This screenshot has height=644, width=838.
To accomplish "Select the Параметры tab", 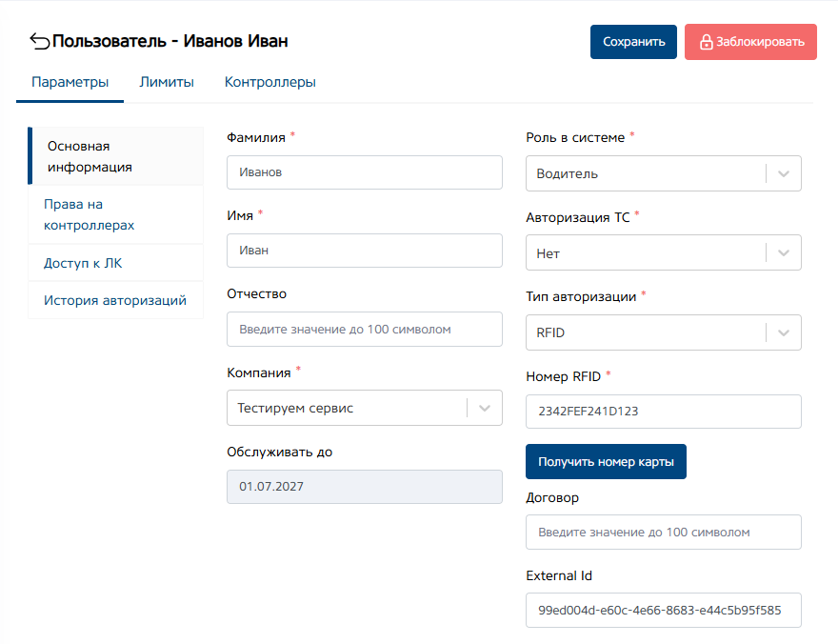I will click(x=70, y=82).
